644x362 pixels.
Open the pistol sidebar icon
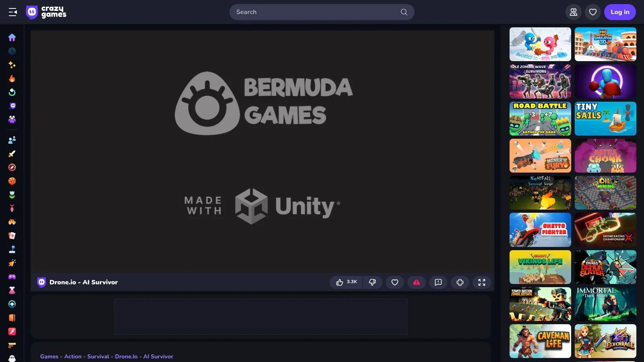12,345
